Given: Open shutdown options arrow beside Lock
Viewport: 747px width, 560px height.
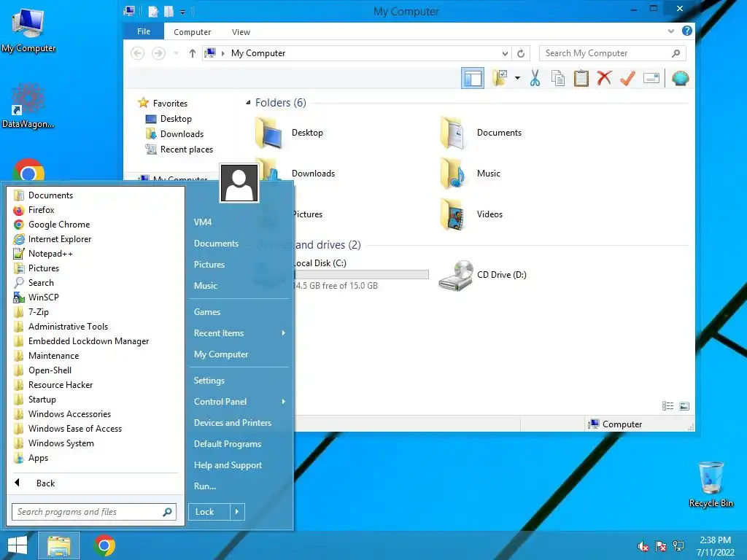Looking at the screenshot, I should [237, 512].
